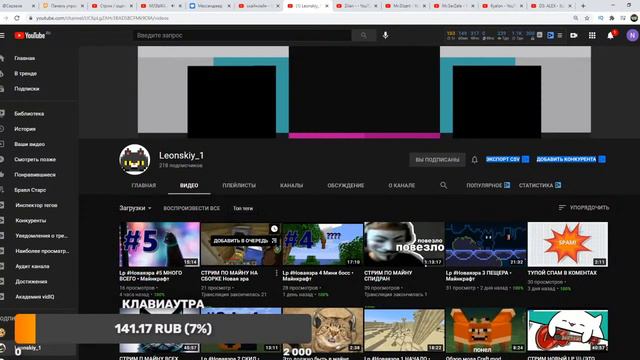Switch to the ОБСУЖДЕНИЕ tab
Screen dimensions: 640x360
point(345,185)
